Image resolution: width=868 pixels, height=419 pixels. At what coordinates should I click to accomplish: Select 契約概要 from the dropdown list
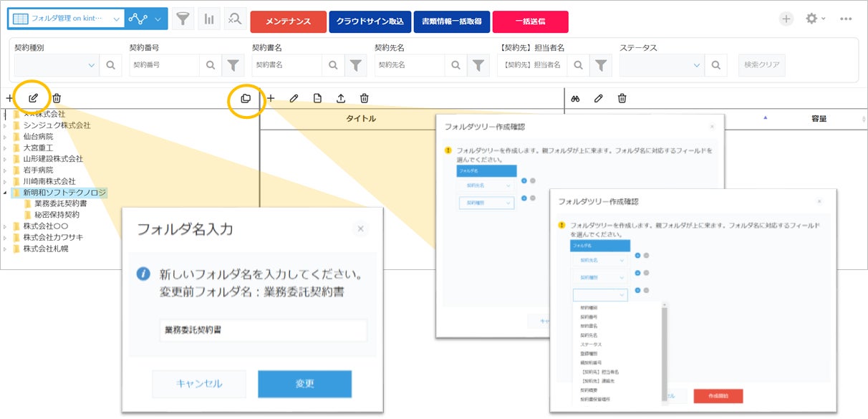[x=590, y=391]
